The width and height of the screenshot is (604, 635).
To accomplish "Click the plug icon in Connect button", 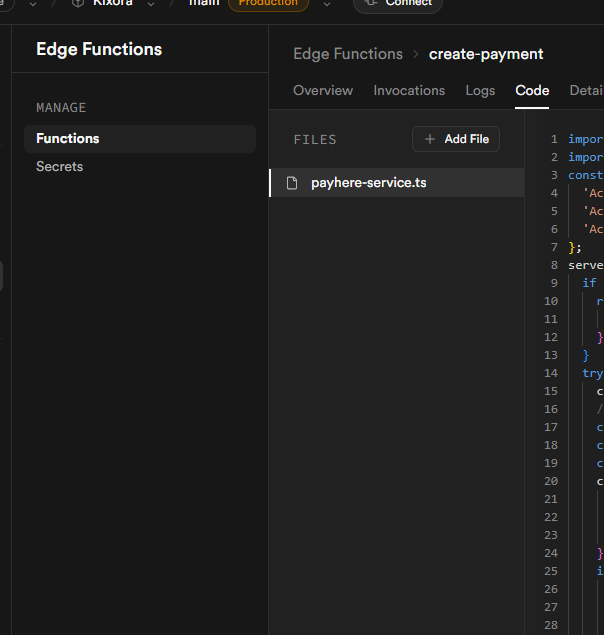I will click(371, 3).
